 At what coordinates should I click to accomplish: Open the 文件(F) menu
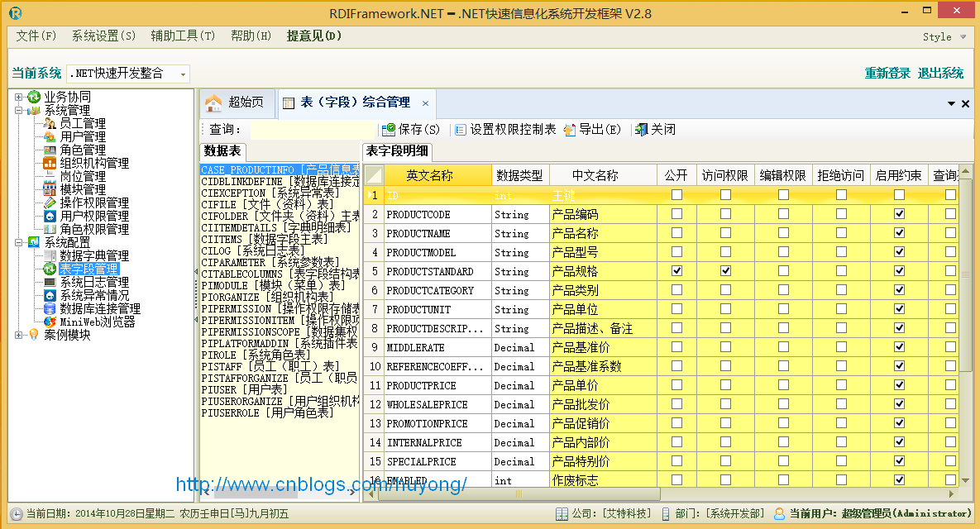tap(36, 36)
